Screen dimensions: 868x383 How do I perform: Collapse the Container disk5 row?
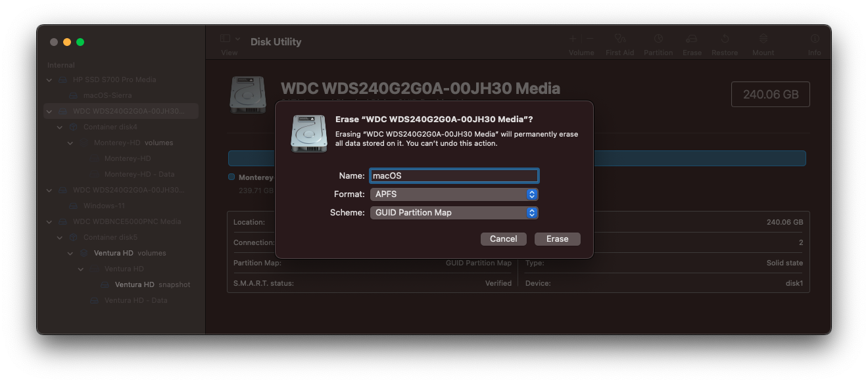(x=60, y=237)
